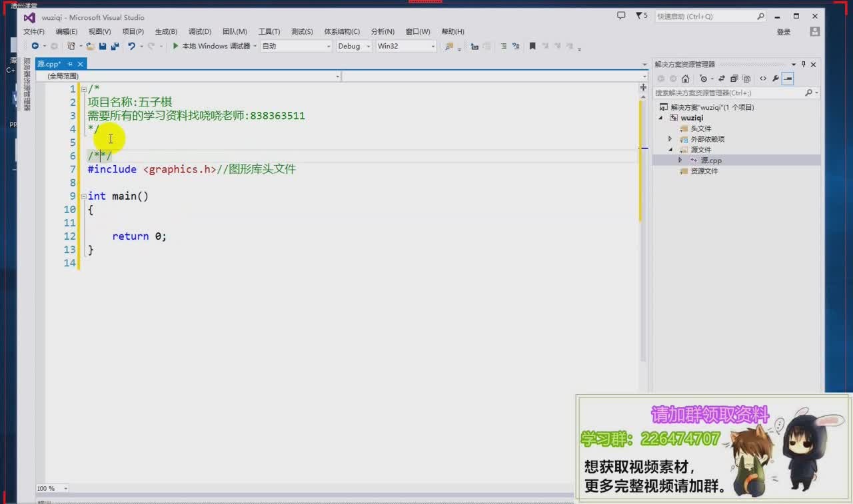Open the 编辑(E) menu
853x504 pixels.
[67, 31]
